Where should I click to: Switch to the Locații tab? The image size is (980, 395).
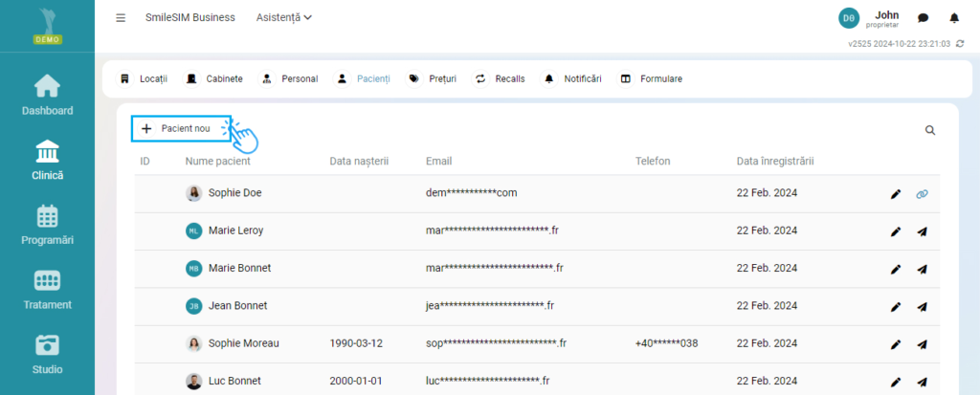(144, 78)
